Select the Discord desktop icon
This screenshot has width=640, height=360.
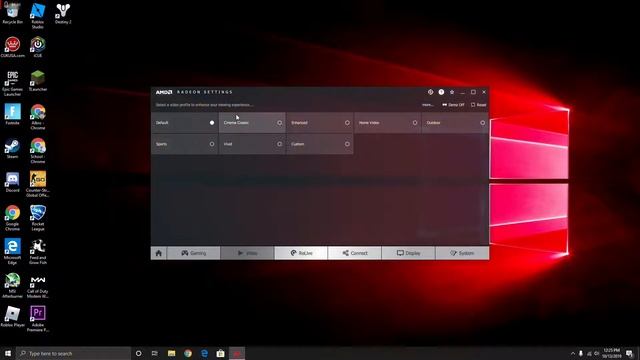tap(12, 182)
